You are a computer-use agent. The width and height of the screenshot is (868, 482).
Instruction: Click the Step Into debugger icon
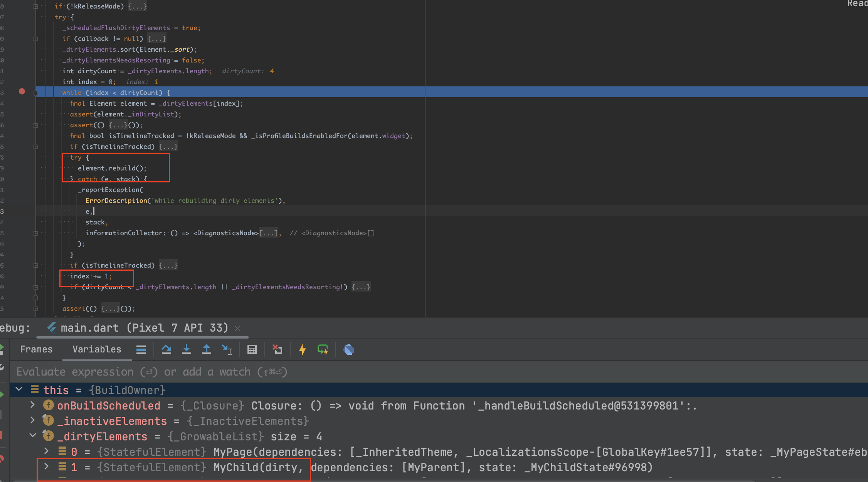point(187,349)
